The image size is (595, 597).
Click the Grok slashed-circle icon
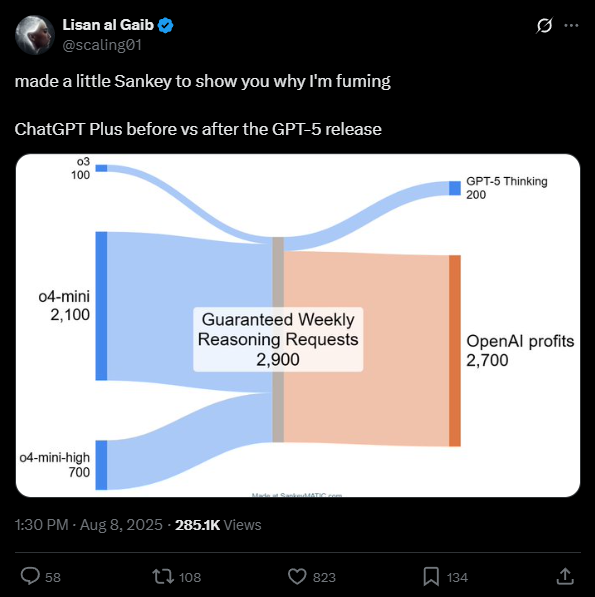(544, 26)
